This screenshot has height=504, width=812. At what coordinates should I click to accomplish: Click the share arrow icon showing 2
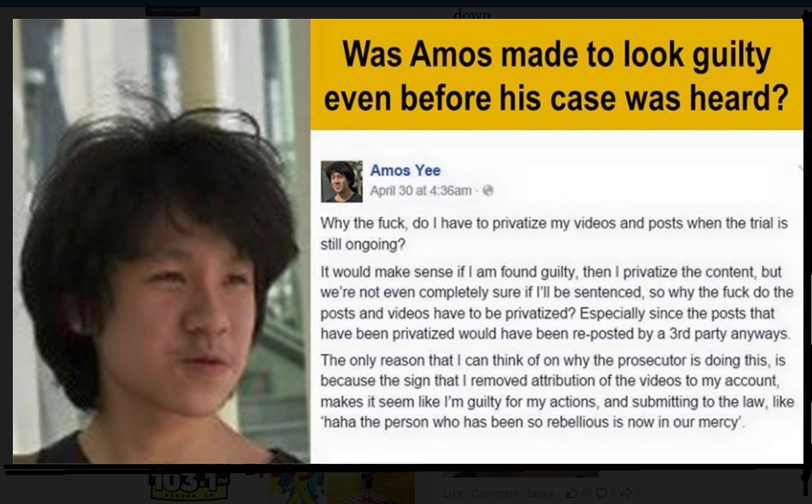click(x=625, y=493)
